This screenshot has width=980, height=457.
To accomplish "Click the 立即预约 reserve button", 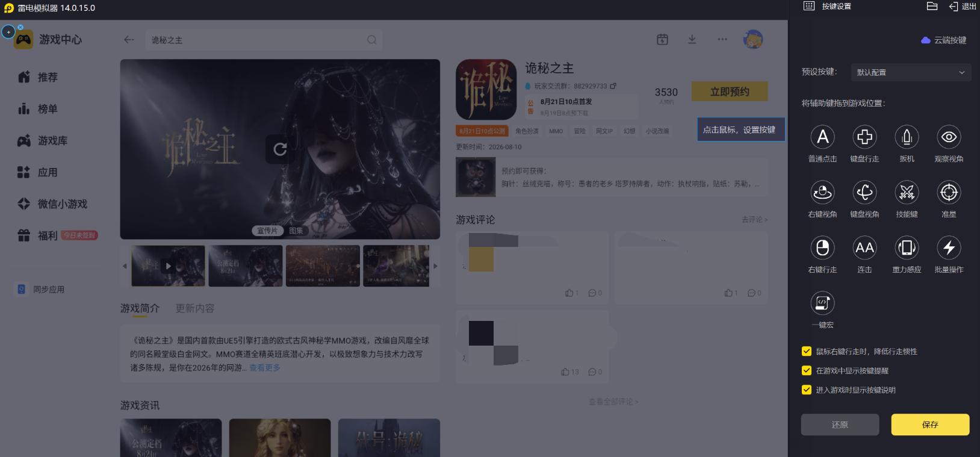I will 730,92.
